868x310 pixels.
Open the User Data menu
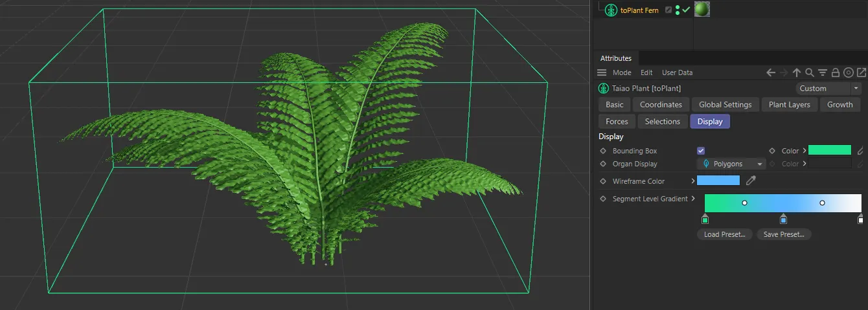(677, 72)
